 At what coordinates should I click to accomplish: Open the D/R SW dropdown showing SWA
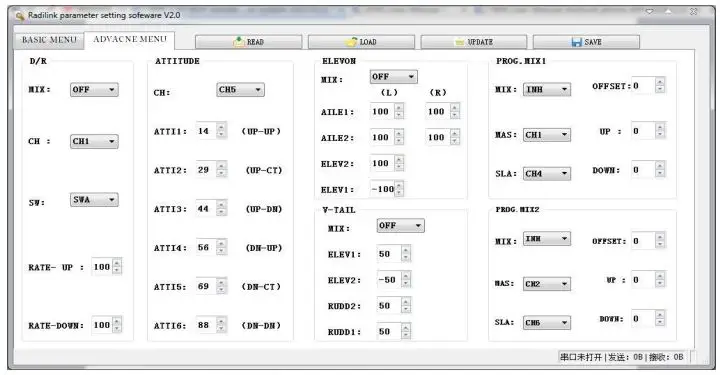point(94,200)
